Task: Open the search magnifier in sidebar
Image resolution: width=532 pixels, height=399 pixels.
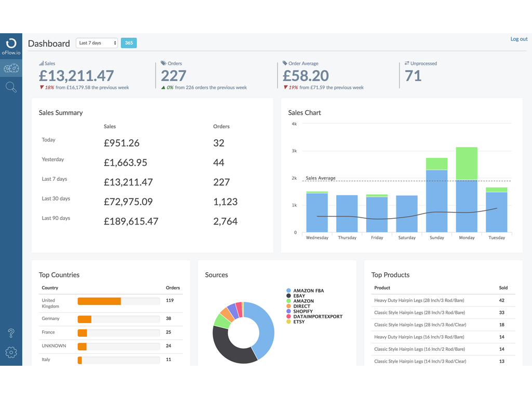Action: tap(11, 87)
